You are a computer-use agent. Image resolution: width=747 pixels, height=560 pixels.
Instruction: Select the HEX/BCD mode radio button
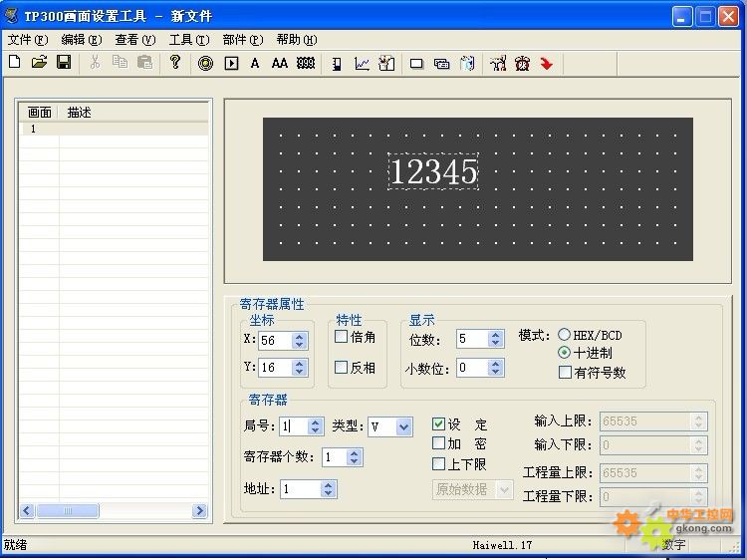tap(564, 335)
